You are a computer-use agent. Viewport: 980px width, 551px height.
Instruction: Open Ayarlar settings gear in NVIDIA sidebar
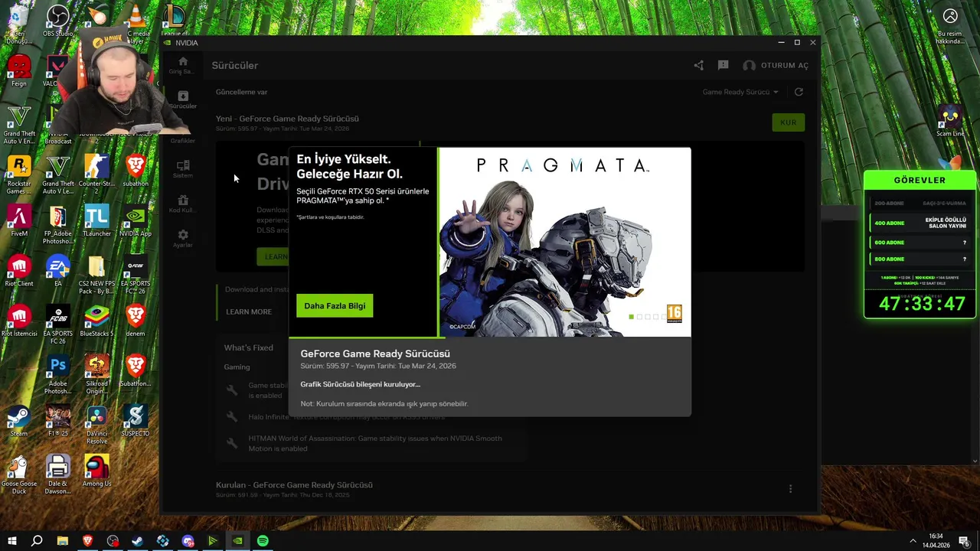(182, 238)
